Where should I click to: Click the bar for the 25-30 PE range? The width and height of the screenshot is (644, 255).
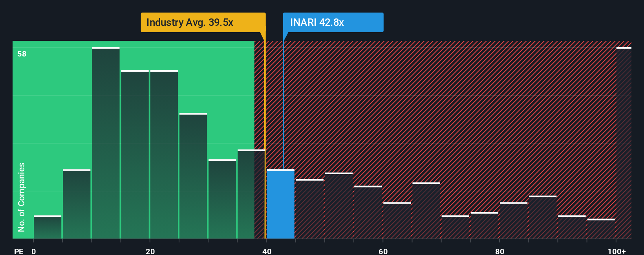193,176
